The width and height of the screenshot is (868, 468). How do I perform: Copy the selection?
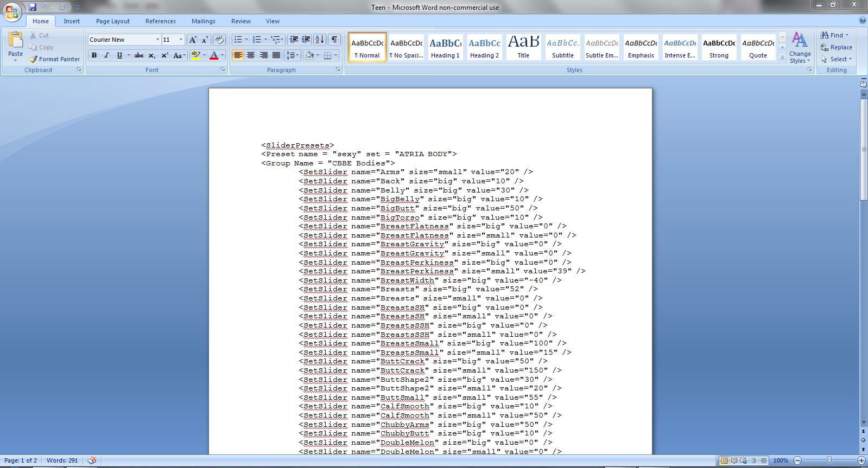tap(41, 47)
